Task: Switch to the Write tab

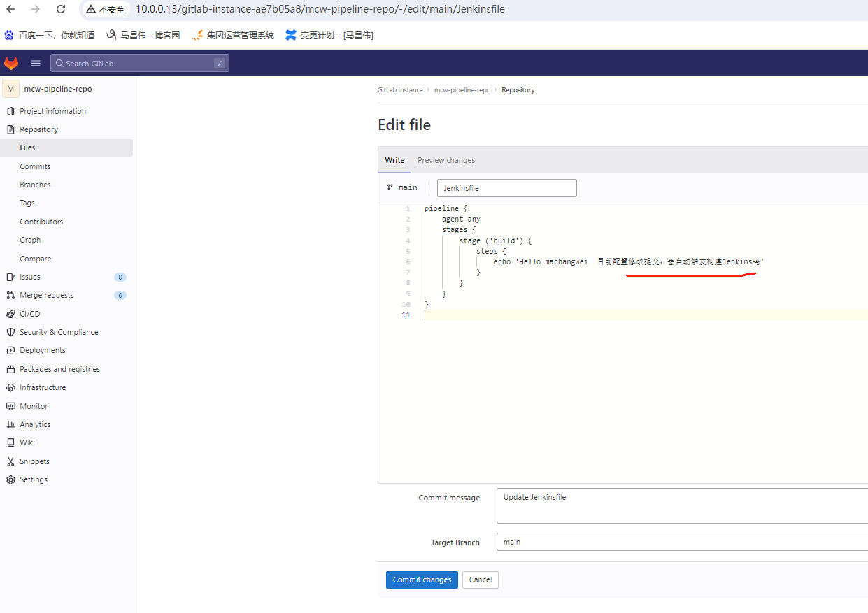Action: coord(394,160)
